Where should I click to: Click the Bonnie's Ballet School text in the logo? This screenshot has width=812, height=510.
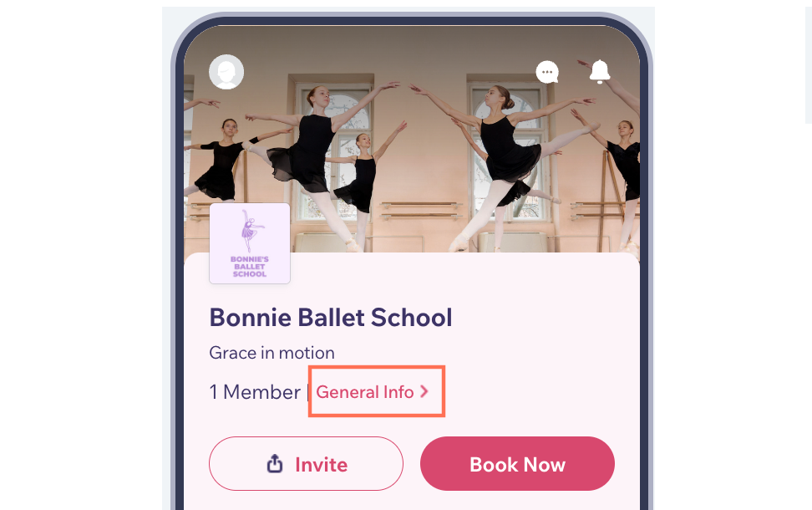click(250, 267)
